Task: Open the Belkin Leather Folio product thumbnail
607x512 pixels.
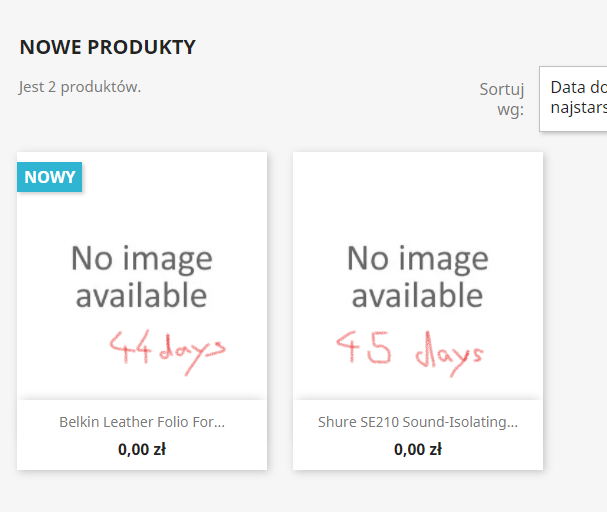Action: [x=141, y=275]
